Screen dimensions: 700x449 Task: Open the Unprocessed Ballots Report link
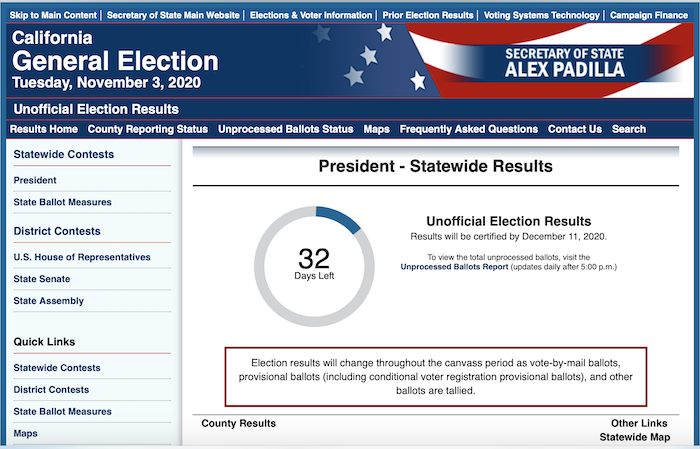coord(454,267)
